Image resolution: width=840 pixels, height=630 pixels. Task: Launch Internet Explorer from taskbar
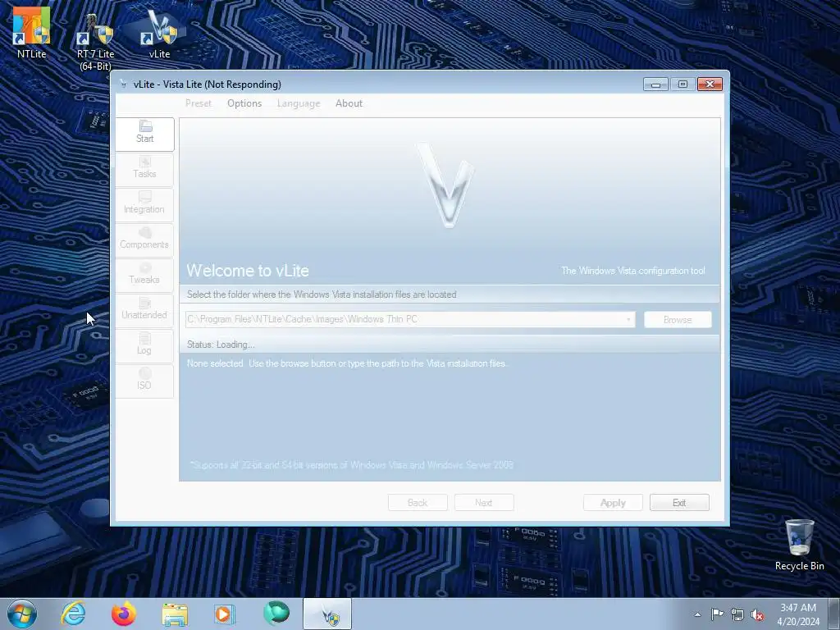(73, 614)
